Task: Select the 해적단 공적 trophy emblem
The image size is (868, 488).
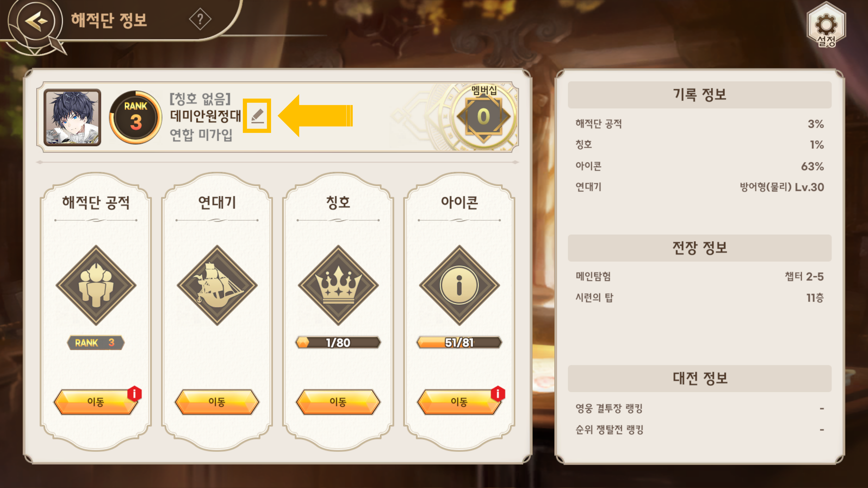Action: (x=96, y=285)
